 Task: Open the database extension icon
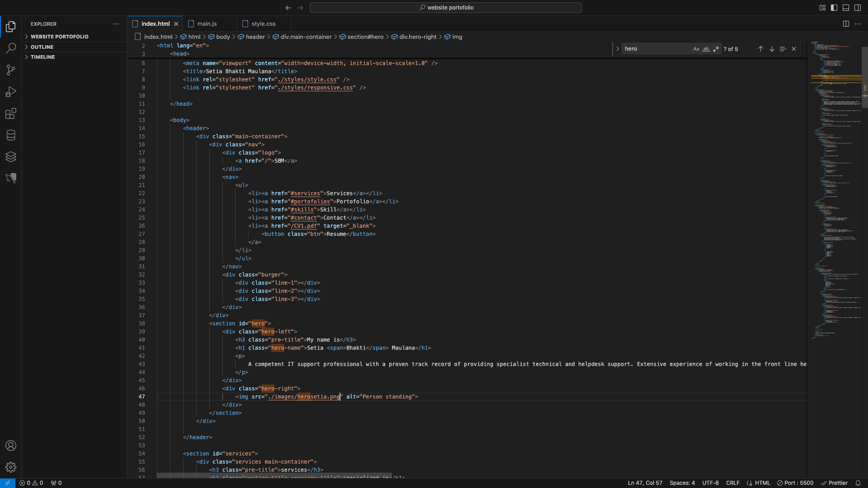click(x=11, y=135)
